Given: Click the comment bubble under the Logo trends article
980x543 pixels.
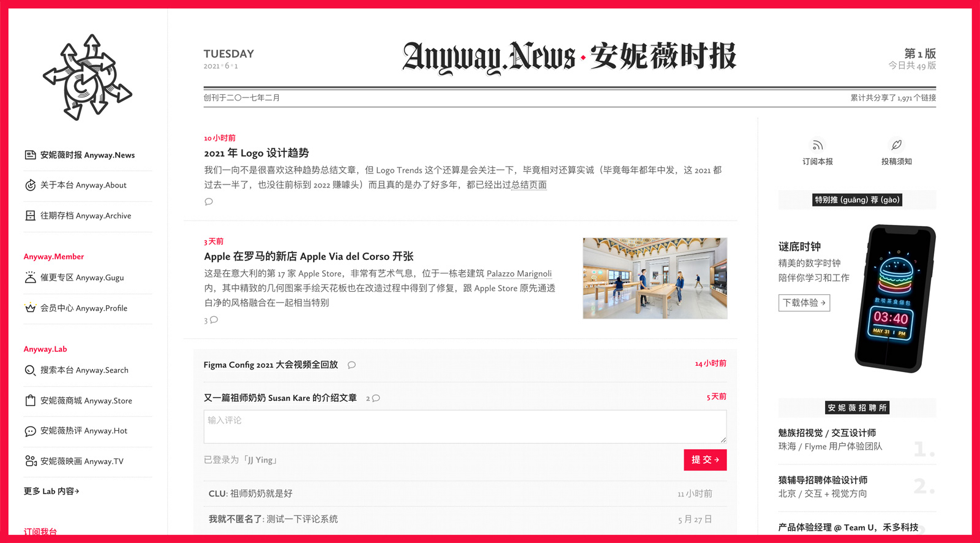Looking at the screenshot, I should (x=209, y=202).
